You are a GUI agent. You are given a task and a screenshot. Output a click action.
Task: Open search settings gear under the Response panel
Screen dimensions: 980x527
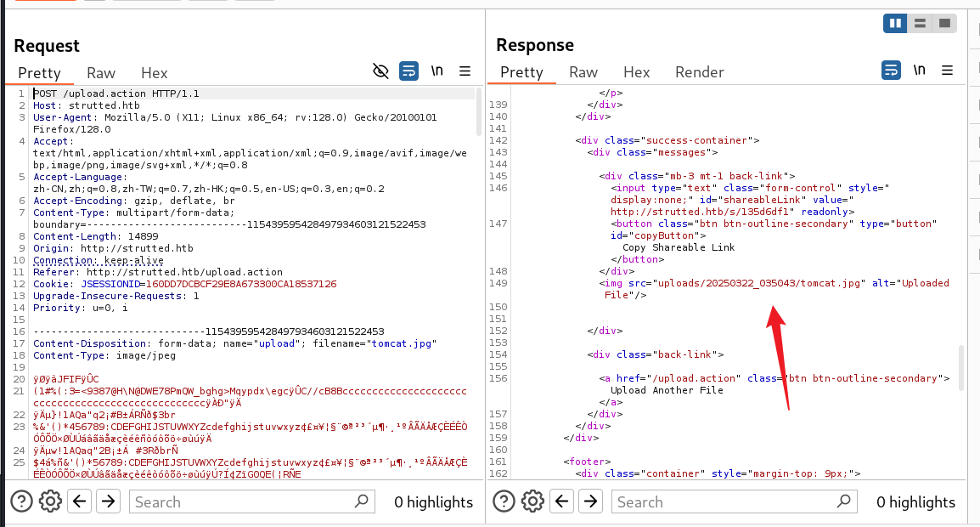tap(532, 501)
